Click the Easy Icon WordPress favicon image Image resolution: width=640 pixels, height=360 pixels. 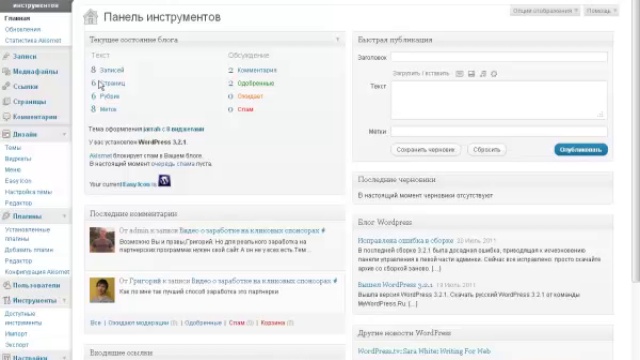(x=164, y=180)
